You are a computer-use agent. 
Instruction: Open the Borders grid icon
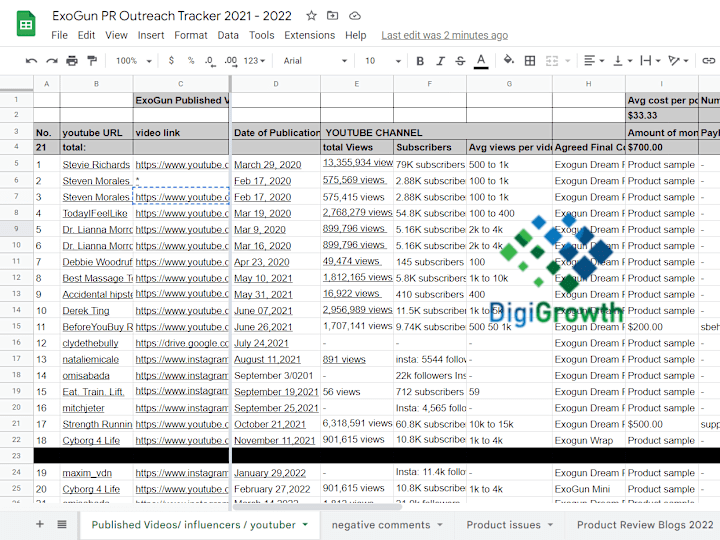[x=530, y=61]
